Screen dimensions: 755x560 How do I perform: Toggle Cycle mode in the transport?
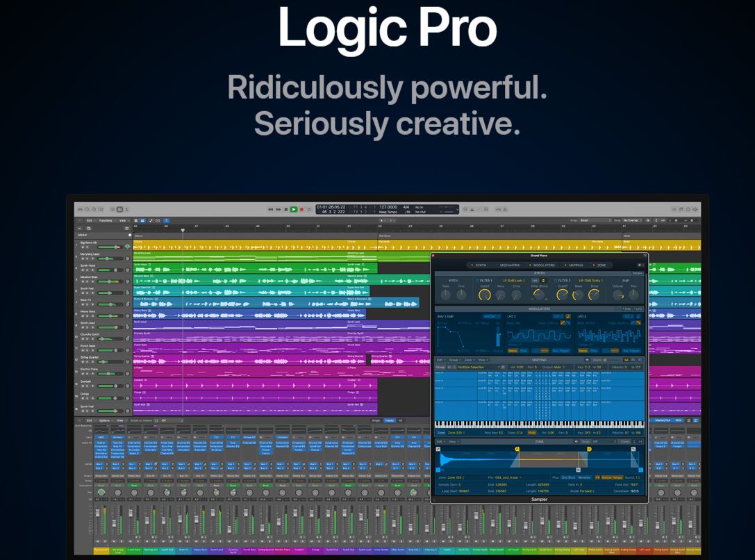[309, 209]
